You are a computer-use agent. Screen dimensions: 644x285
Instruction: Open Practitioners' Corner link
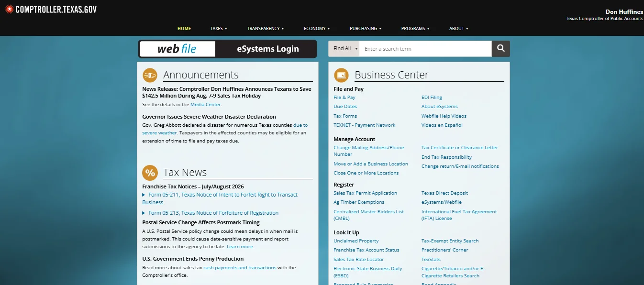[445, 250]
